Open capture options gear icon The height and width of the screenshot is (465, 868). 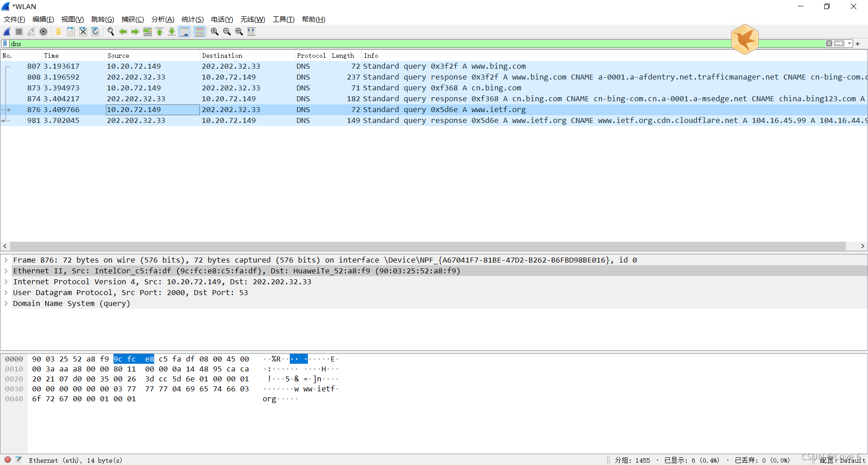tap(43, 32)
